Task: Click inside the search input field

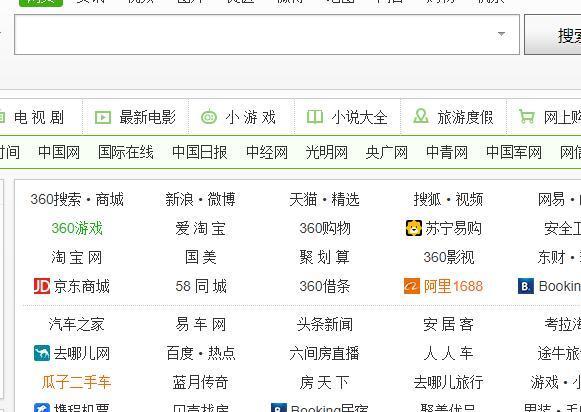Action: 256,34
